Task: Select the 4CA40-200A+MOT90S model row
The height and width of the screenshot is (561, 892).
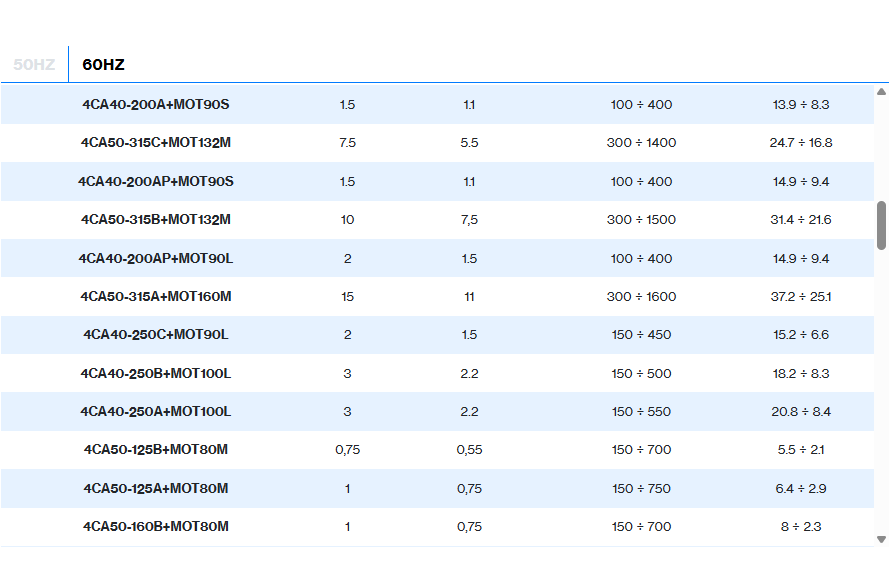Action: 155,104
